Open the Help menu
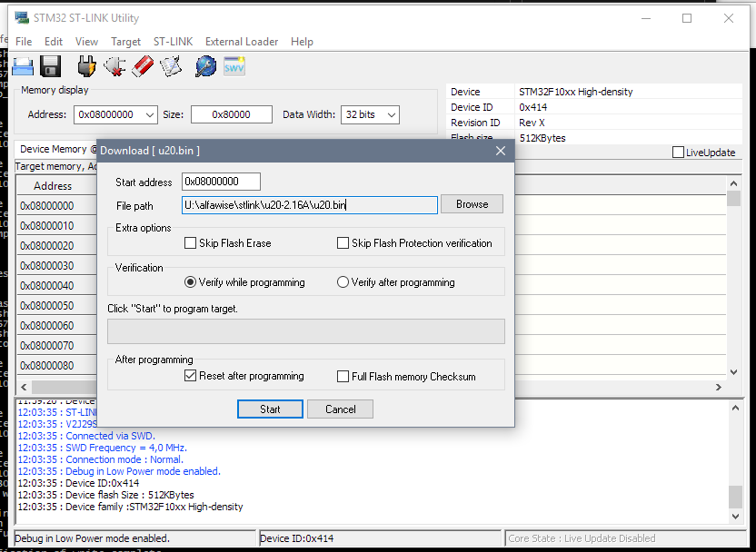Viewport: 756px width, 552px height. 302,42
